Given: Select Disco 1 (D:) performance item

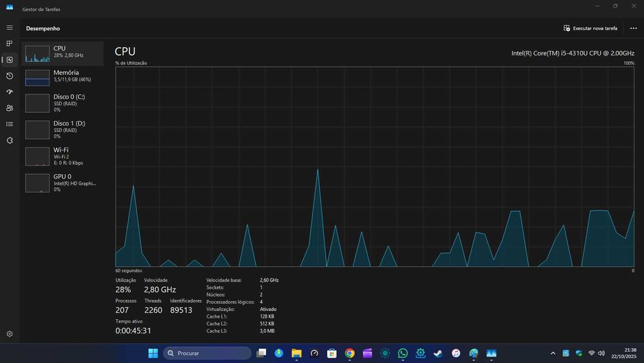Looking at the screenshot, I should (x=62, y=130).
